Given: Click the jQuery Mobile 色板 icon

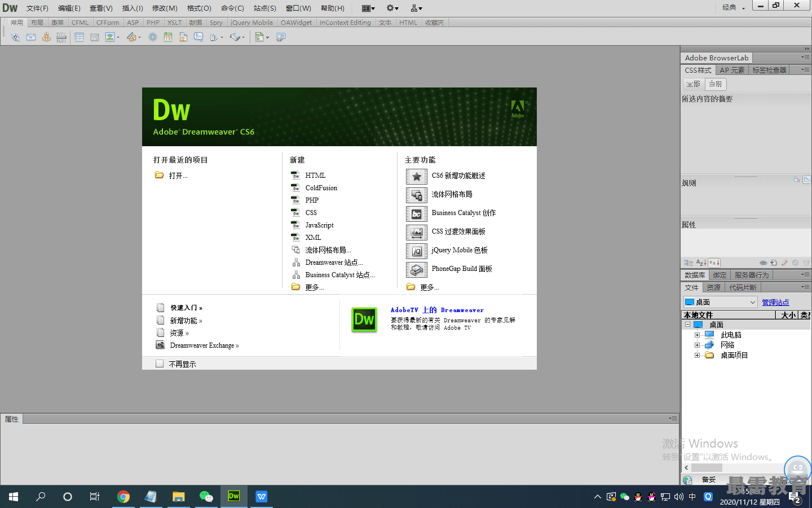Looking at the screenshot, I should pos(416,251).
